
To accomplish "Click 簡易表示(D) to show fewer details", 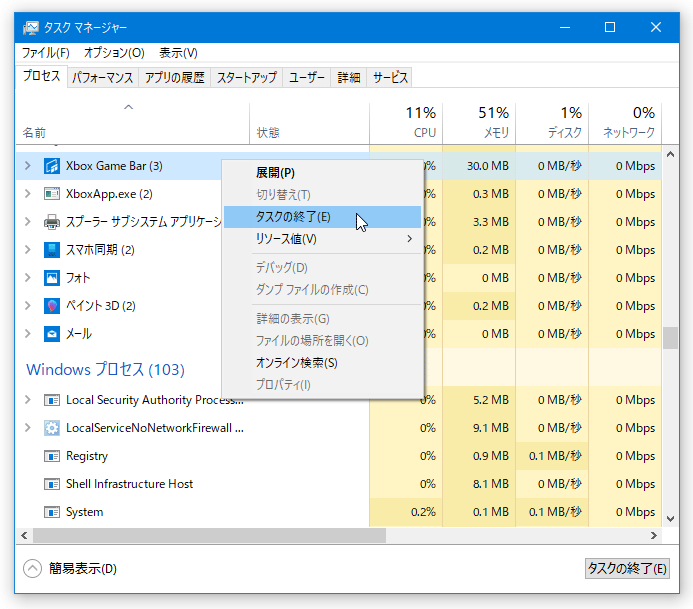I will coord(83,568).
